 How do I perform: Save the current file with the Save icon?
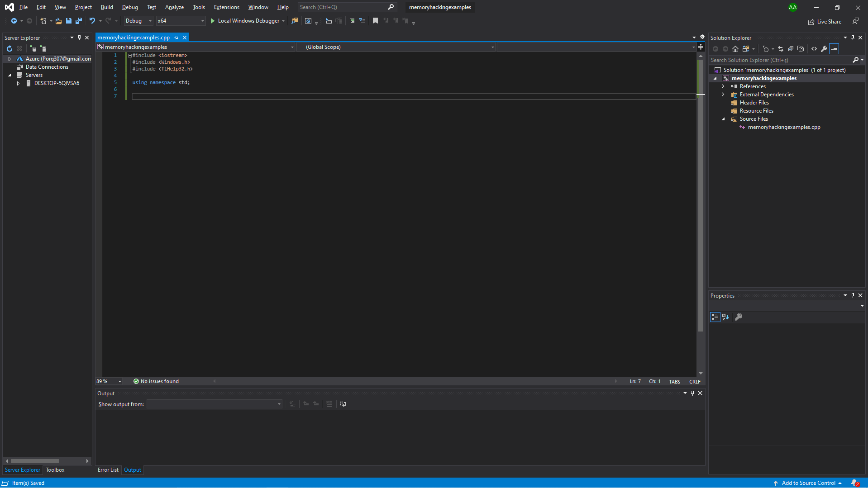(x=69, y=21)
